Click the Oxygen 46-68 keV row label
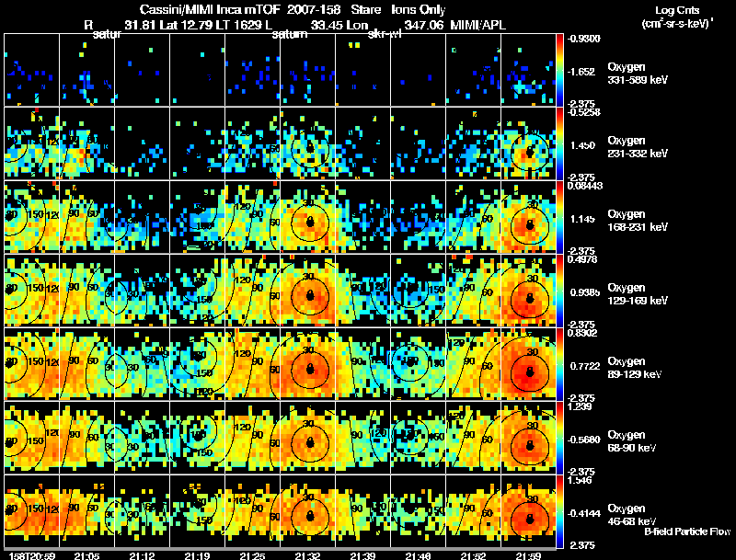The width and height of the screenshot is (736, 560). 632,515
